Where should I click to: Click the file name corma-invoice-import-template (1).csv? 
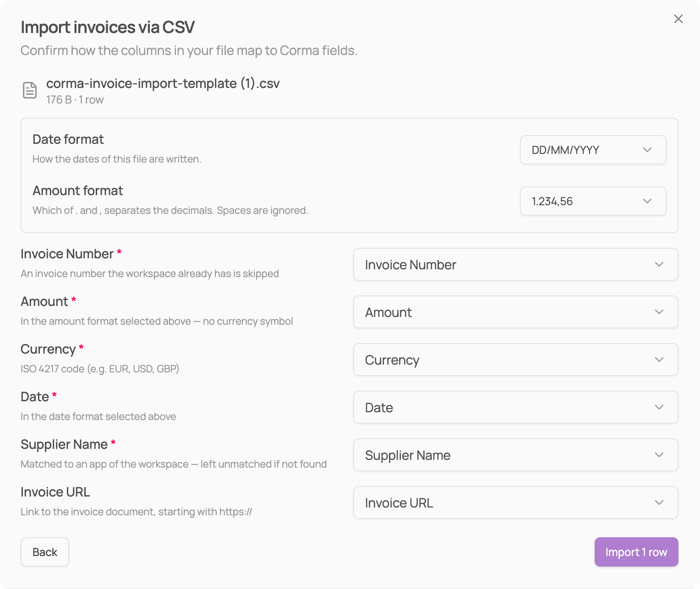click(x=163, y=83)
